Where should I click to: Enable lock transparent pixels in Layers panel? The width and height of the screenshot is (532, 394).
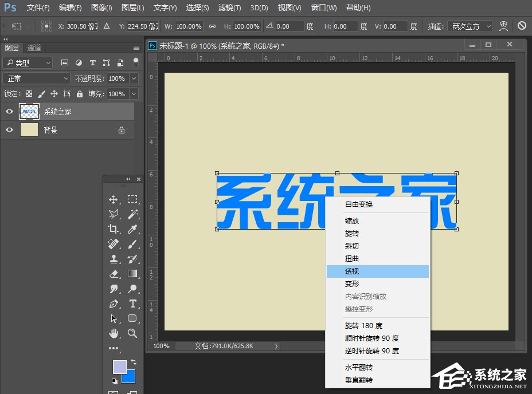(x=29, y=93)
